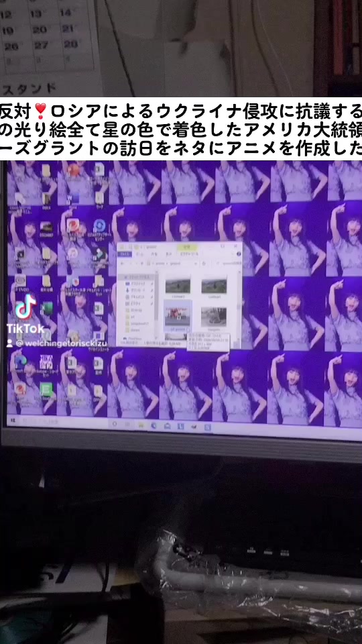The image size is (362, 644).
Task: Switch to the yellow Manage ribbon tab
Action: 187,248
